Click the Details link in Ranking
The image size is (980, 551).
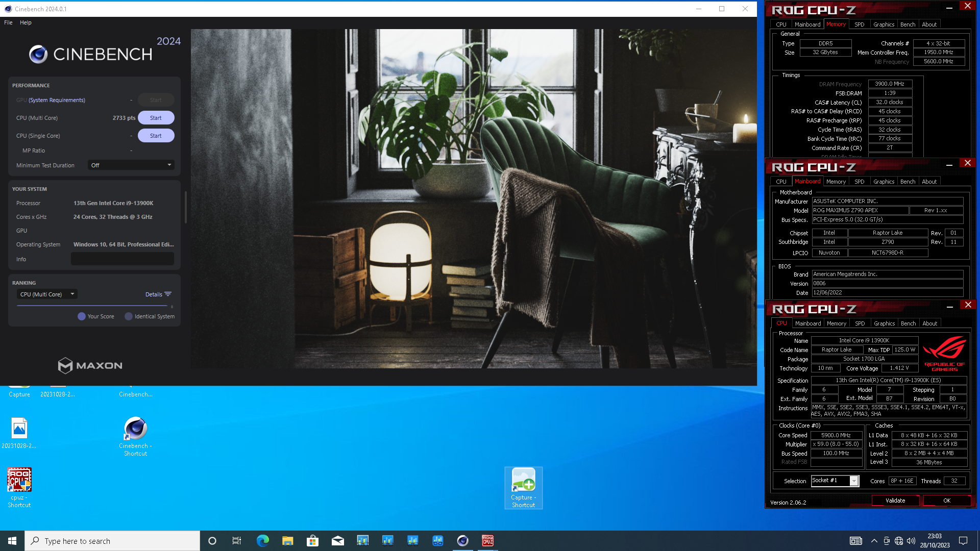(x=154, y=294)
